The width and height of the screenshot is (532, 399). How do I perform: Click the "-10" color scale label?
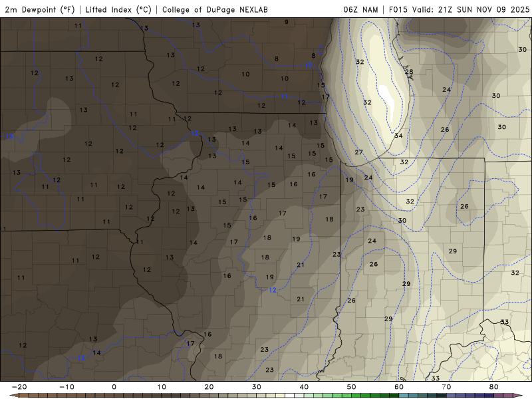(x=66, y=387)
